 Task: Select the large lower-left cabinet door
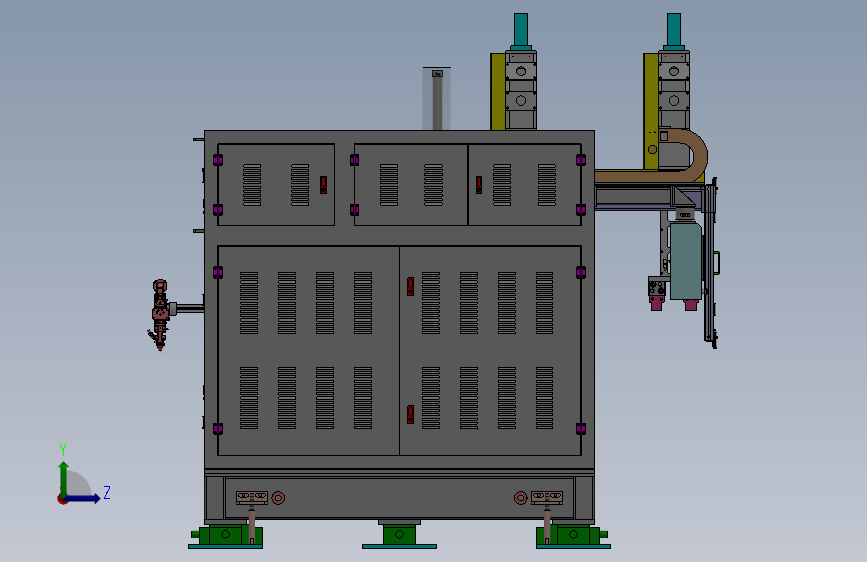309,351
